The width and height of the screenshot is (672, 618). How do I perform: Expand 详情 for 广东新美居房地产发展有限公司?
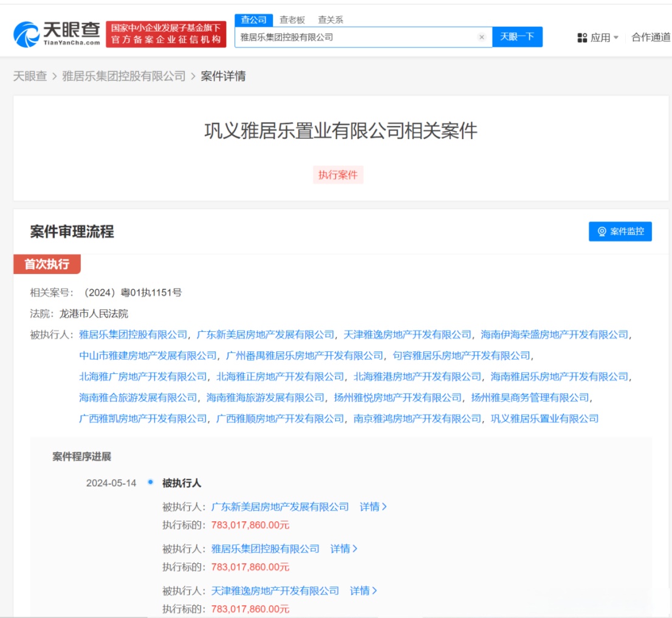(373, 507)
